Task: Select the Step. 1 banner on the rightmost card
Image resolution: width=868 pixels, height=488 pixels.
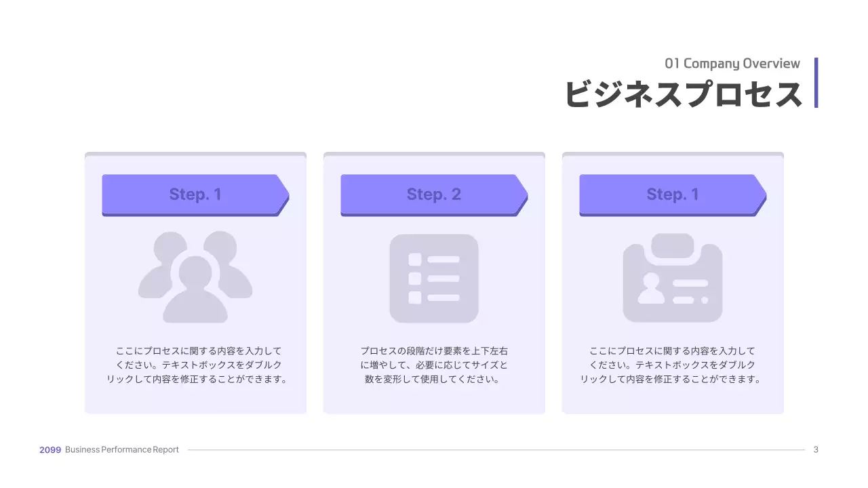Action: pyautogui.click(x=673, y=195)
